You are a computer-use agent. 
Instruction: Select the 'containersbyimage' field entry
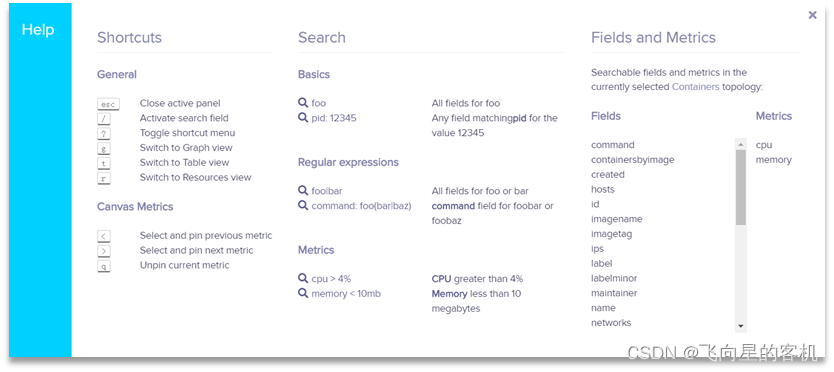tap(632, 160)
